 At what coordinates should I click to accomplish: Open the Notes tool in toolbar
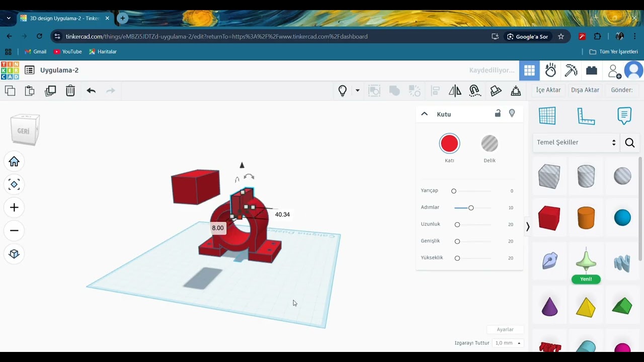click(x=496, y=90)
